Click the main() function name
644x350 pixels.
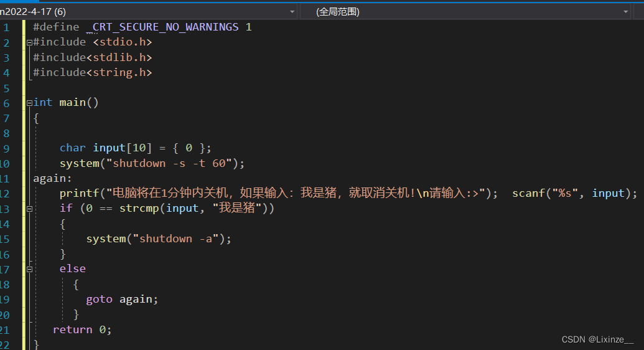click(x=79, y=102)
